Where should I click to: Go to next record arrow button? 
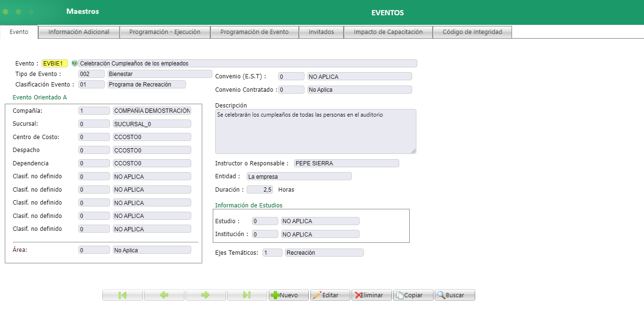coord(206,295)
